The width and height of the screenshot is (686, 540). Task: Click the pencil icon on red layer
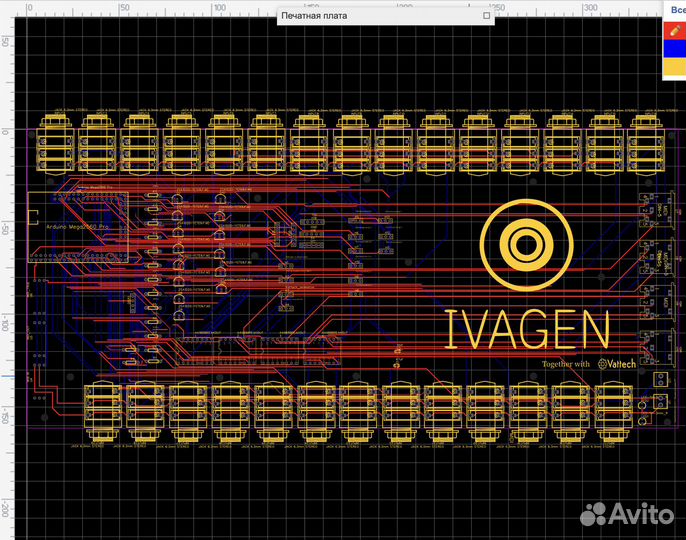(674, 31)
